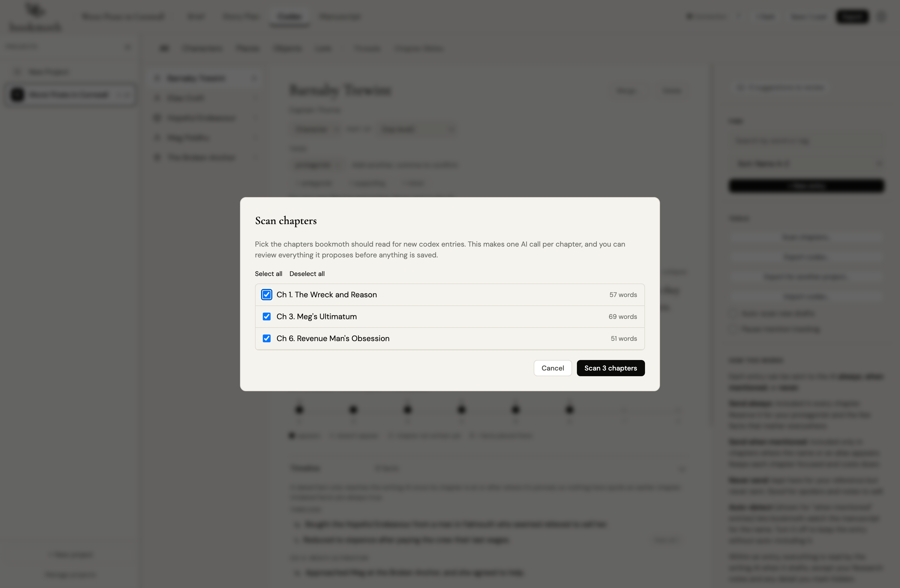900x588 pixels.
Task: Click Deselect all link
Action: pyautogui.click(x=307, y=274)
